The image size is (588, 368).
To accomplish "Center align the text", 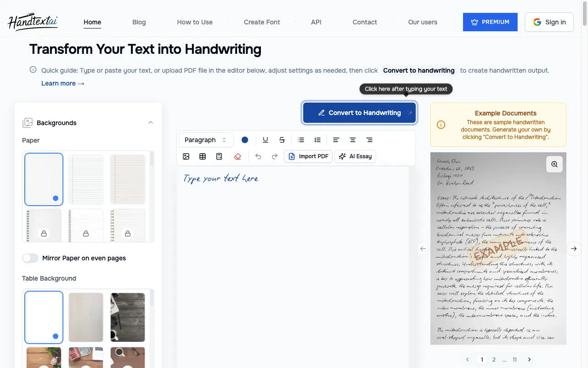I will (x=353, y=140).
